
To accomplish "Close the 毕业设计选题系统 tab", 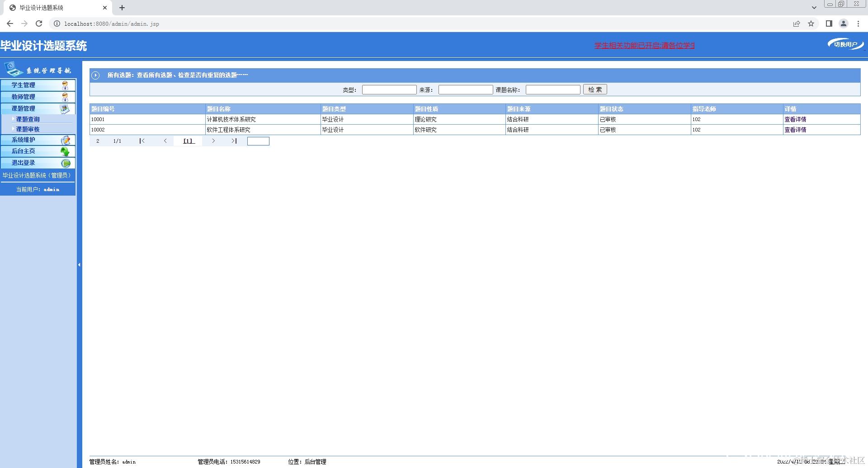I will 105,8.
